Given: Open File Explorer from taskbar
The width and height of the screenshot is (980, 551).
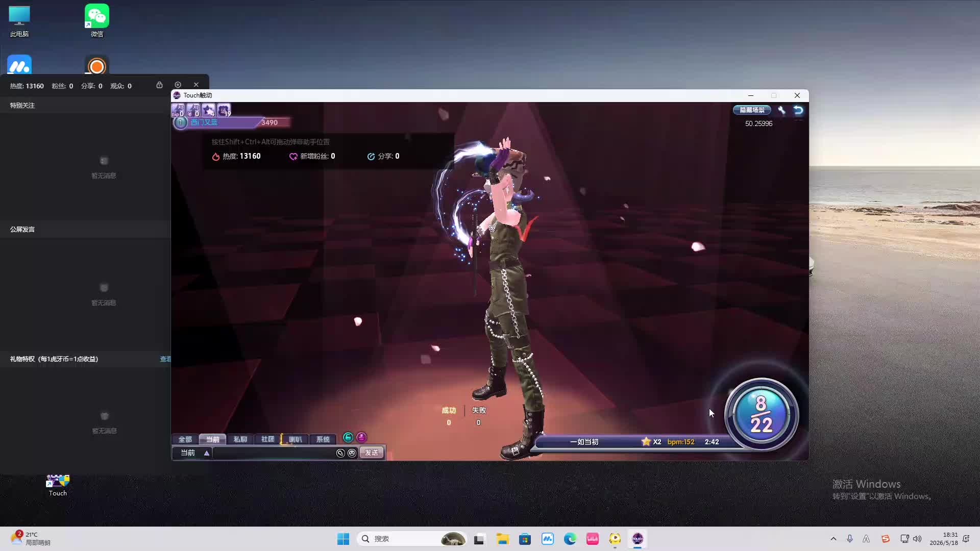Looking at the screenshot, I should [503, 539].
